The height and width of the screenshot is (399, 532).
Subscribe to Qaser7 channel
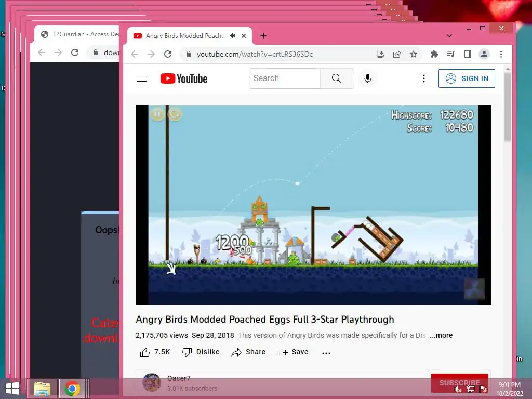pyautogui.click(x=459, y=383)
